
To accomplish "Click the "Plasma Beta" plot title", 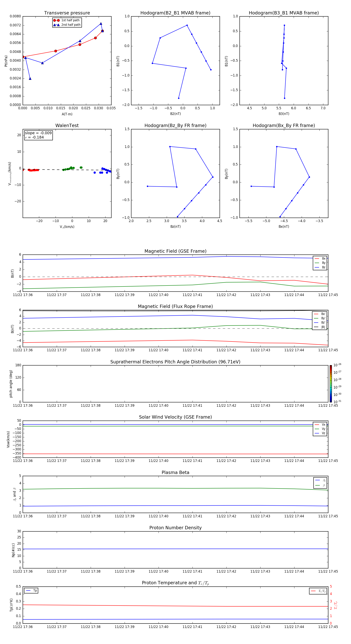I will 175,472.
